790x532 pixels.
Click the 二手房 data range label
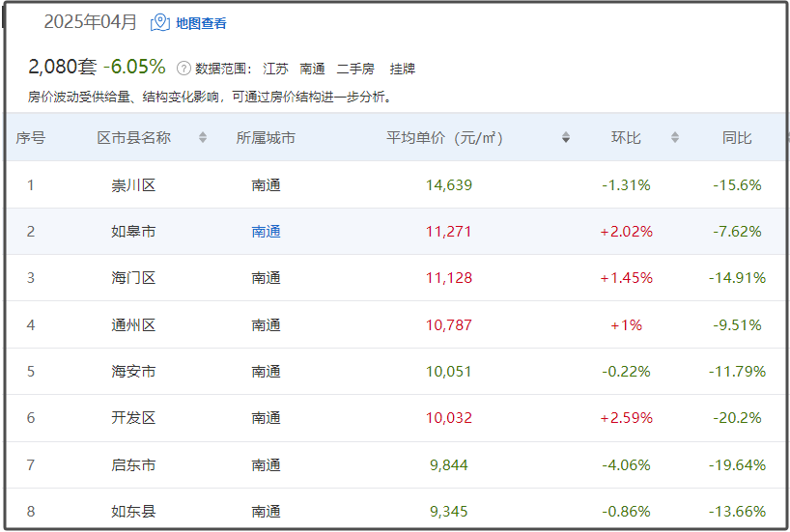point(355,69)
